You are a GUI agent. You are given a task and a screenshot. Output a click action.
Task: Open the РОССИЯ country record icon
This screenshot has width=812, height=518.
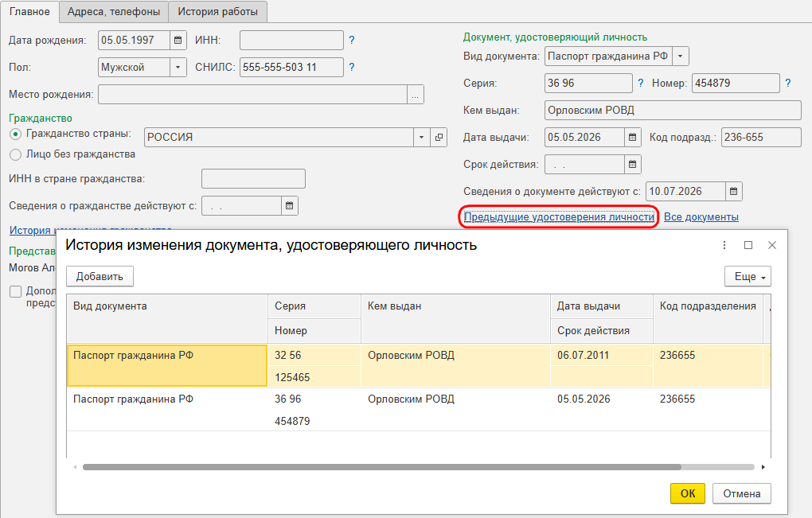click(439, 137)
